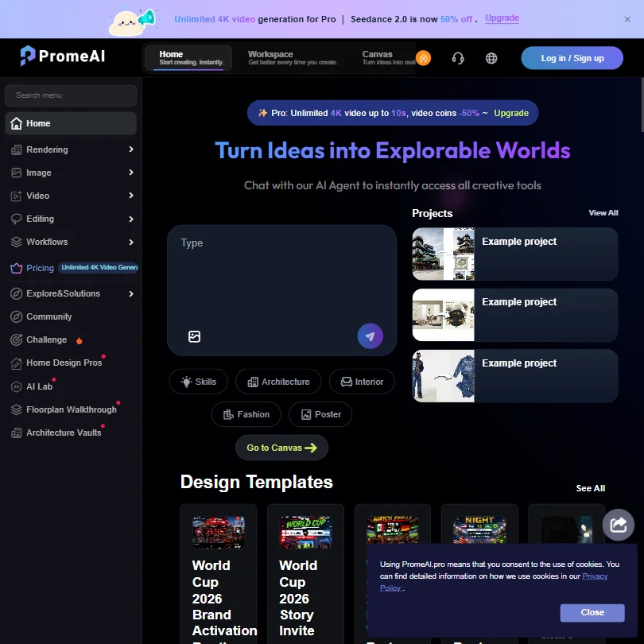Click the Pricing crown icon
644x644 pixels.
tap(17, 268)
